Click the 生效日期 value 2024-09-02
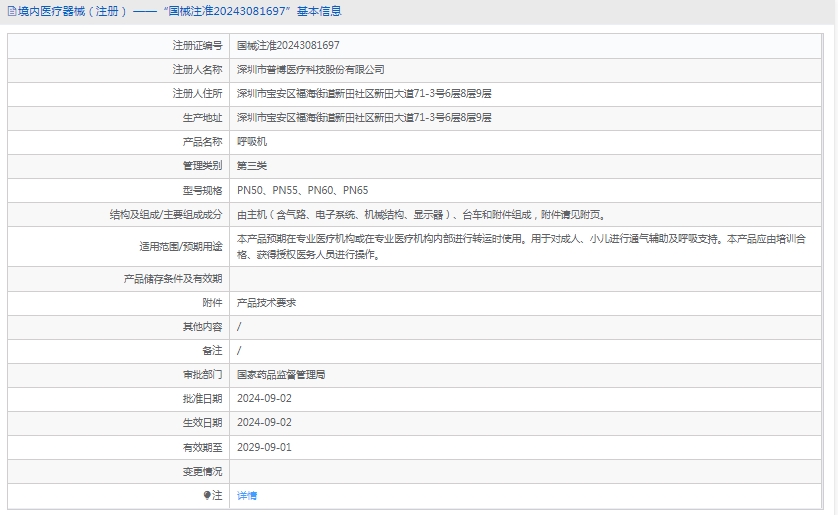This screenshot has height=515, width=838. click(264, 423)
